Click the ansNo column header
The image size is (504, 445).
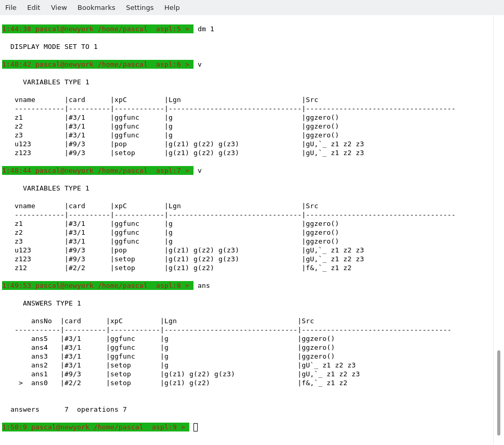pos(42,321)
